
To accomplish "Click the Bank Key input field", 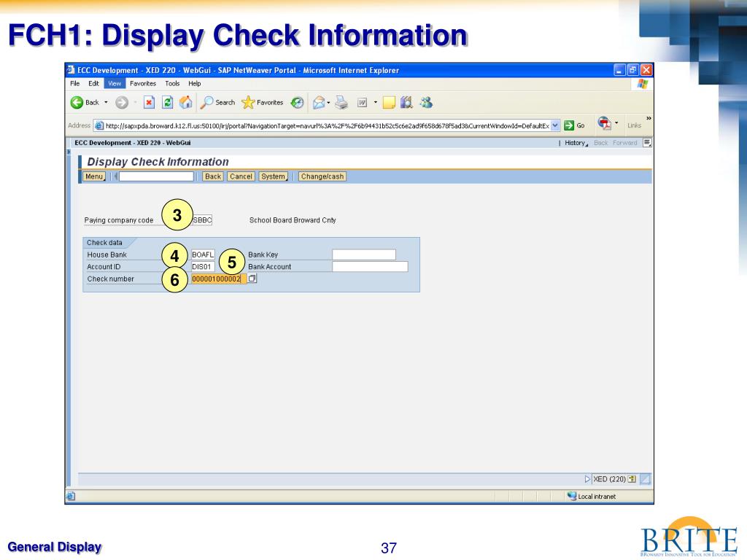I will [364, 254].
